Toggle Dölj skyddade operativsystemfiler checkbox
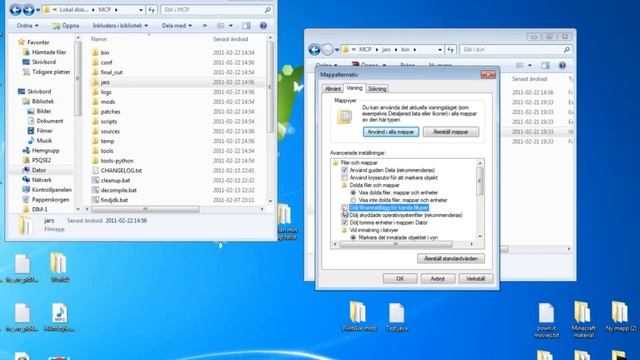Screen dimensions: 640x360 [x=344, y=215]
